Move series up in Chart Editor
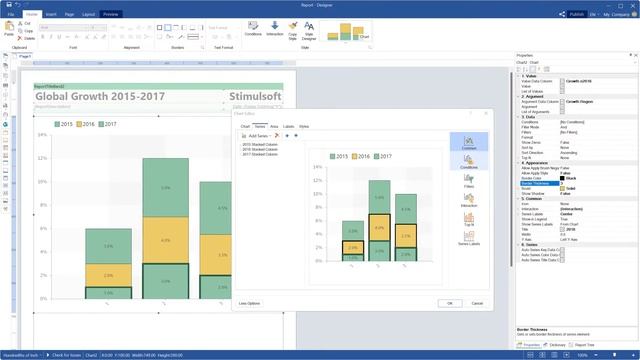The image size is (640, 360). click(287, 136)
